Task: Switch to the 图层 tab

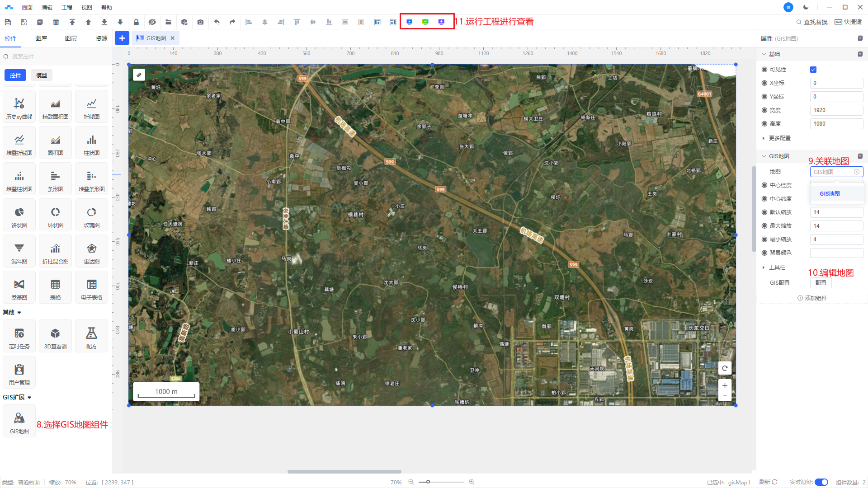Action: (71, 38)
